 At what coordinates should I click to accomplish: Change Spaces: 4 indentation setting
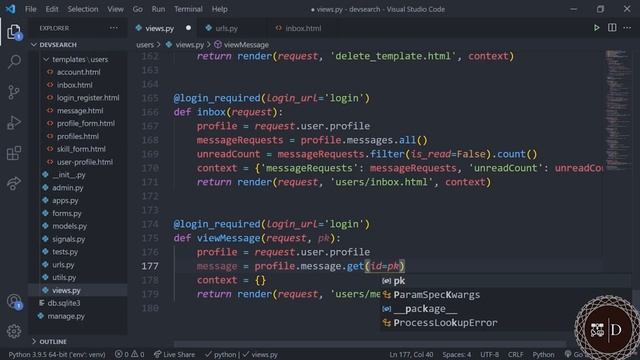pos(456,354)
